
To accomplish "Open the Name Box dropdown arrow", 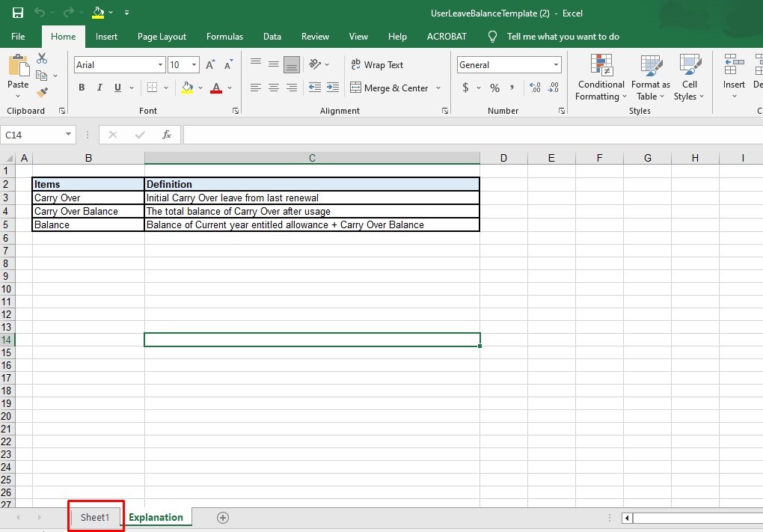I will tap(68, 135).
